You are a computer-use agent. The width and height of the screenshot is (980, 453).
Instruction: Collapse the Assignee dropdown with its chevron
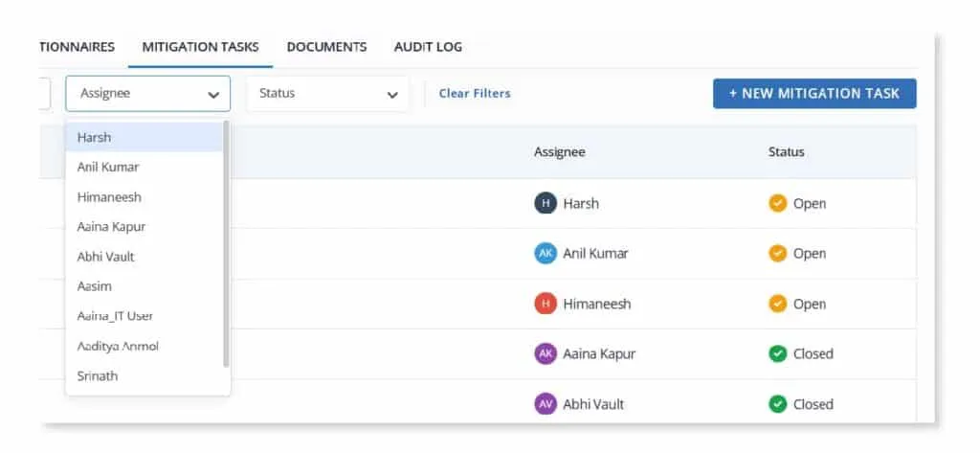point(213,95)
